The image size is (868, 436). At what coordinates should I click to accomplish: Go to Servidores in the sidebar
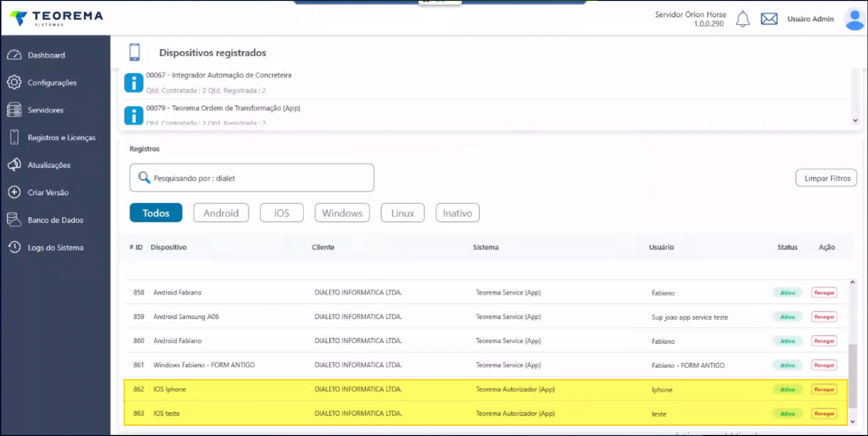(x=45, y=110)
